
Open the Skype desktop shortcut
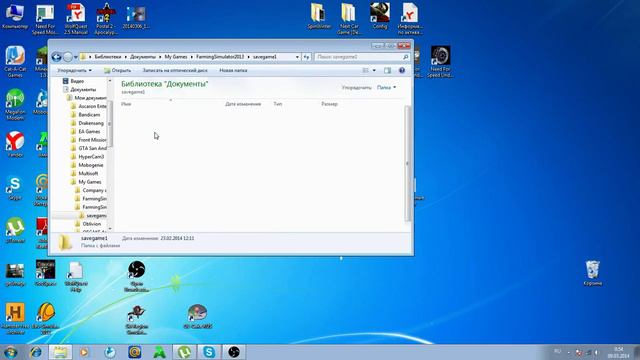(15, 188)
